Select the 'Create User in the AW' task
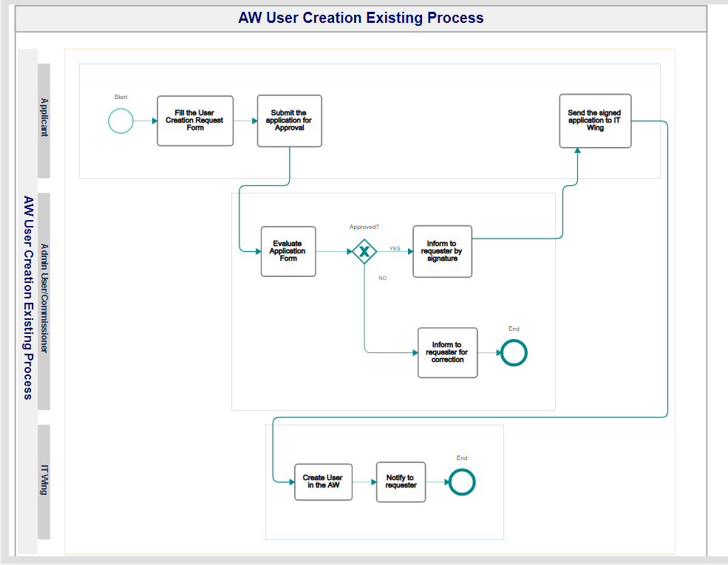This screenshot has width=728, height=565. [x=323, y=482]
